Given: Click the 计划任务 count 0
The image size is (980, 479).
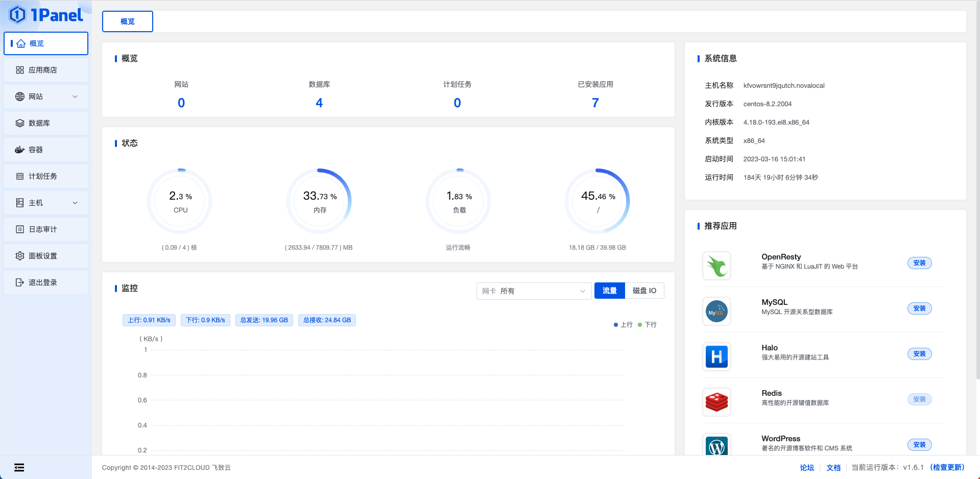Looking at the screenshot, I should (458, 103).
